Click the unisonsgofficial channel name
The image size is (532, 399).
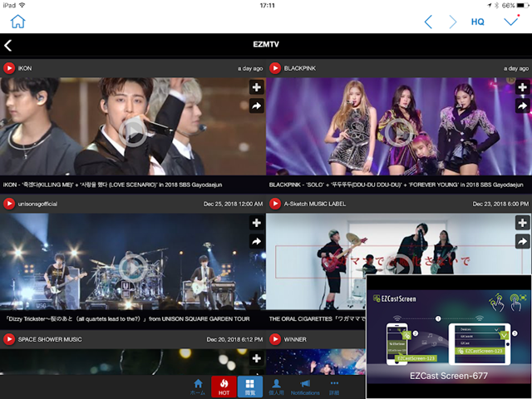[x=37, y=204]
